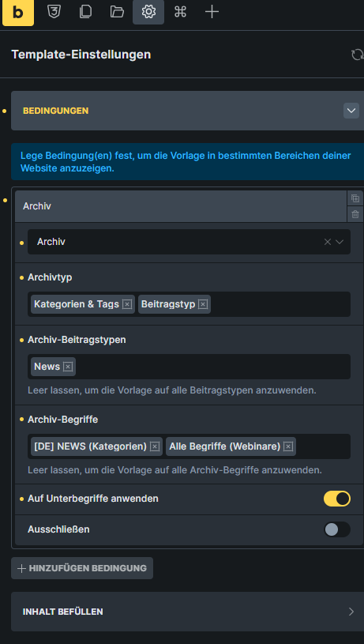Enable the Ausschließen toggle
This screenshot has height=644, width=364.
pyautogui.click(x=337, y=529)
